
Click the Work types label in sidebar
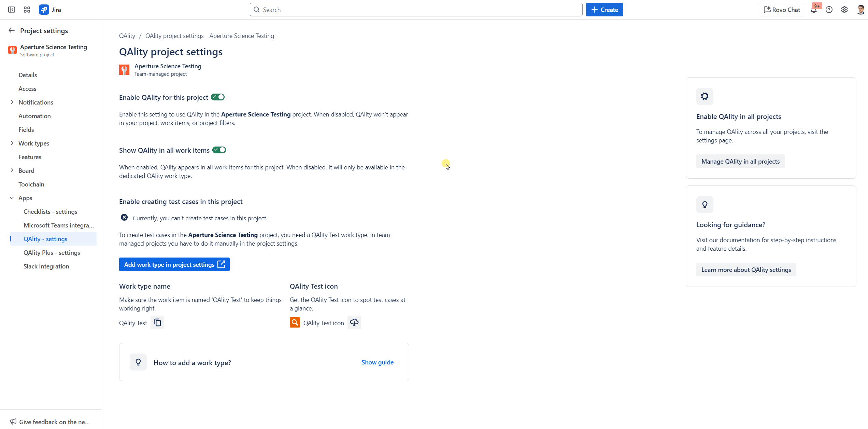(34, 143)
